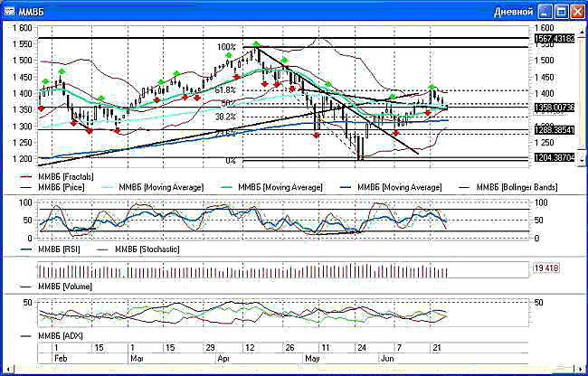Click the 1204.38704 price level label

555,158
